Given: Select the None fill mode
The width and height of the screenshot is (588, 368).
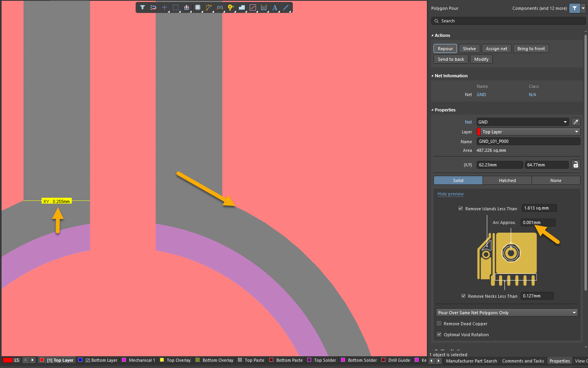Looking at the screenshot, I should pyautogui.click(x=556, y=180).
